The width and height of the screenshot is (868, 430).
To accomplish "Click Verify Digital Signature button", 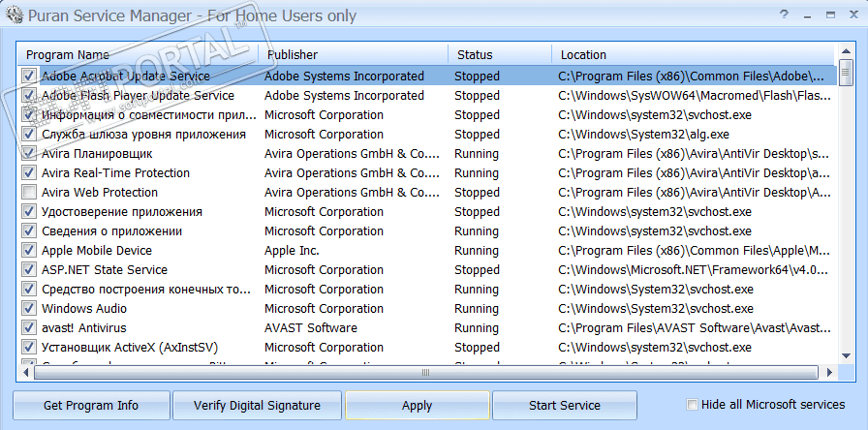I will tap(257, 405).
